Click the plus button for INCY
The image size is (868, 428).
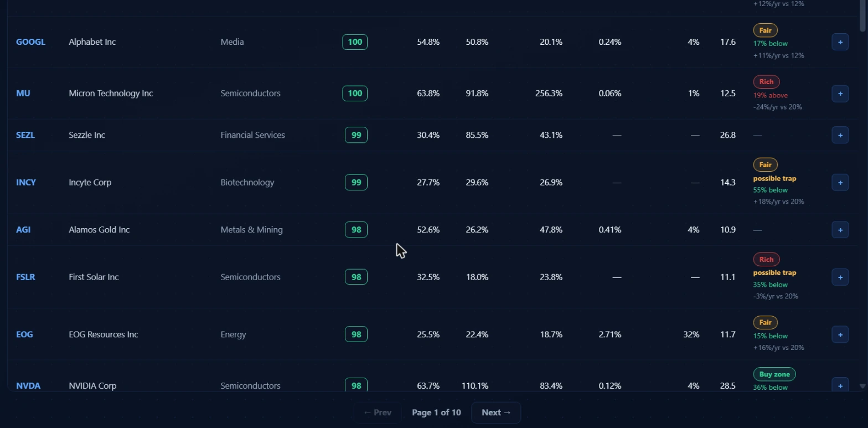click(840, 183)
